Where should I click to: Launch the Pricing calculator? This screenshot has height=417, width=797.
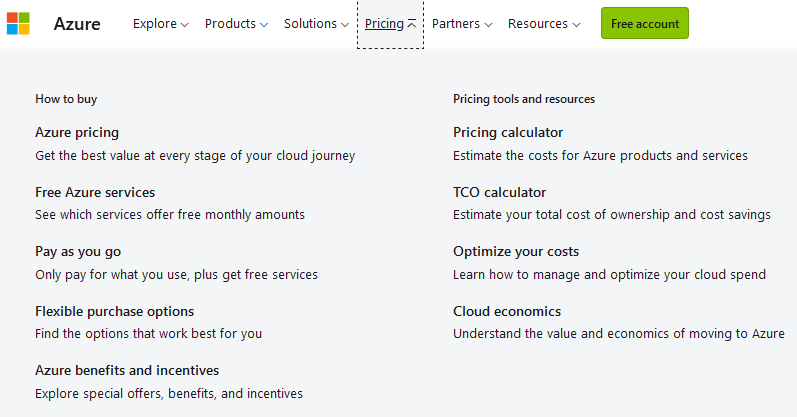(508, 132)
